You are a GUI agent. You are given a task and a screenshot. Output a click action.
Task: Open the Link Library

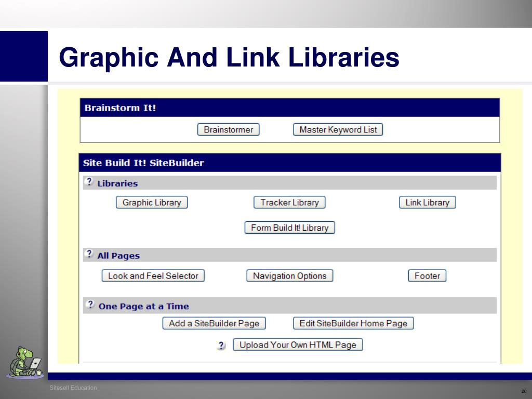[x=428, y=202]
